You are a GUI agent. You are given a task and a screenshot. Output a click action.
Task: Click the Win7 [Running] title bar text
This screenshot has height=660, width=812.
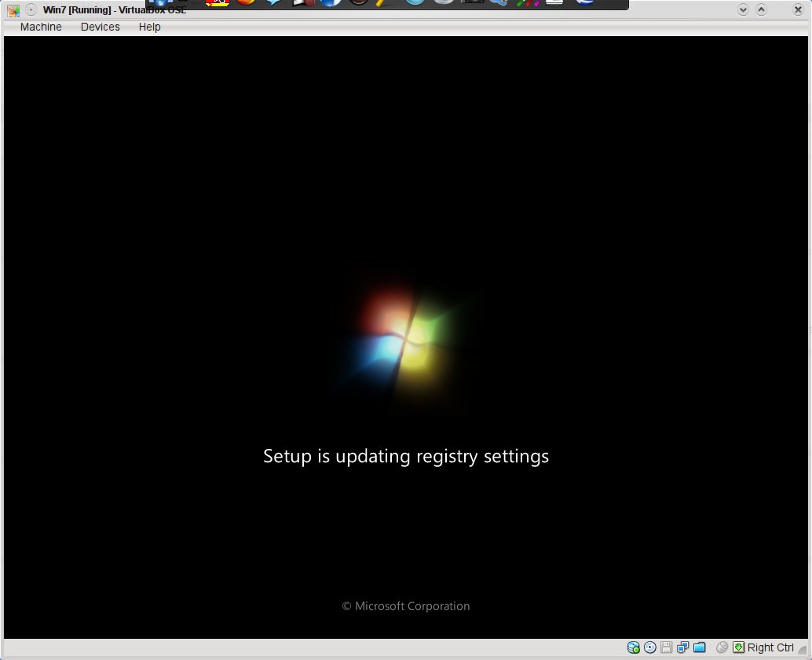tap(115, 10)
